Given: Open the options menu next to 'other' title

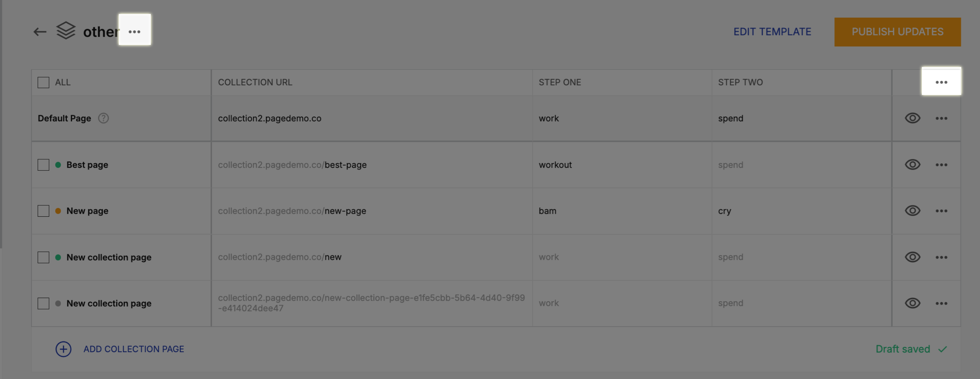Looking at the screenshot, I should (134, 32).
